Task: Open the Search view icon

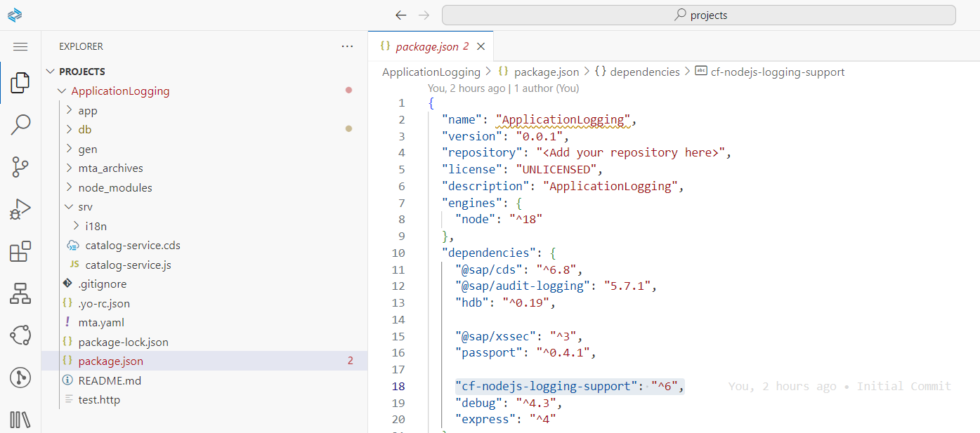Action: [20, 125]
